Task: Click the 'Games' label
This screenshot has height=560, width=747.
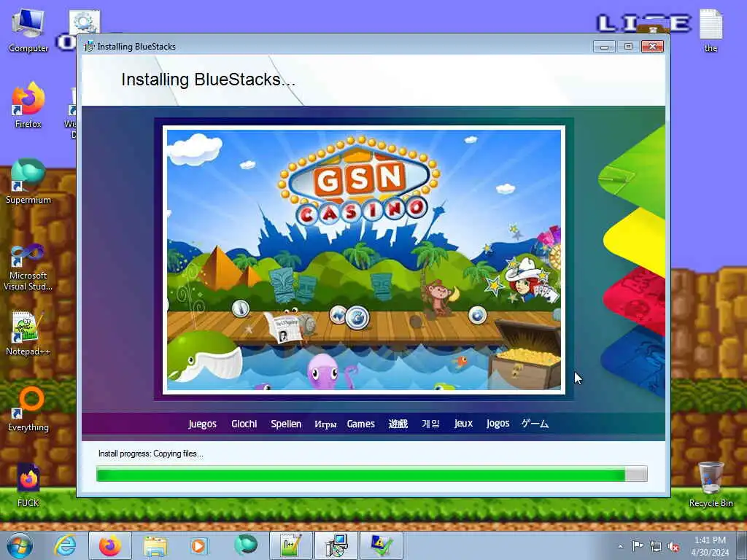Action: pos(360,424)
